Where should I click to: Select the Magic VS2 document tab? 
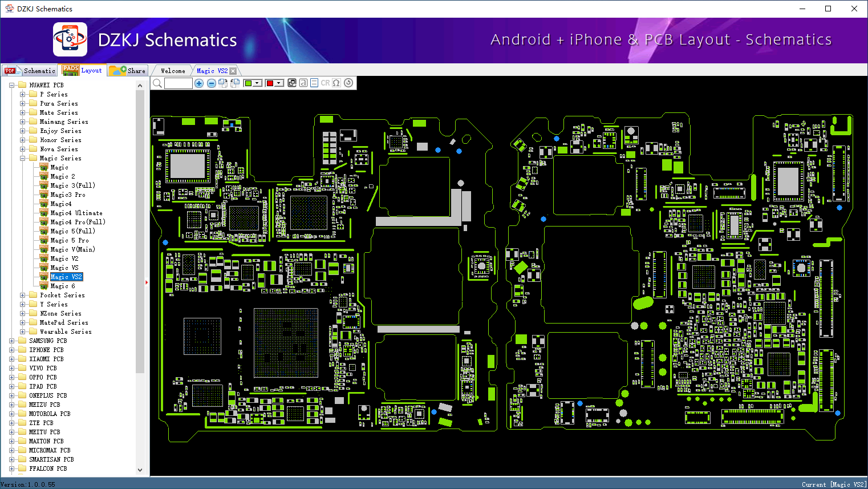click(x=212, y=71)
